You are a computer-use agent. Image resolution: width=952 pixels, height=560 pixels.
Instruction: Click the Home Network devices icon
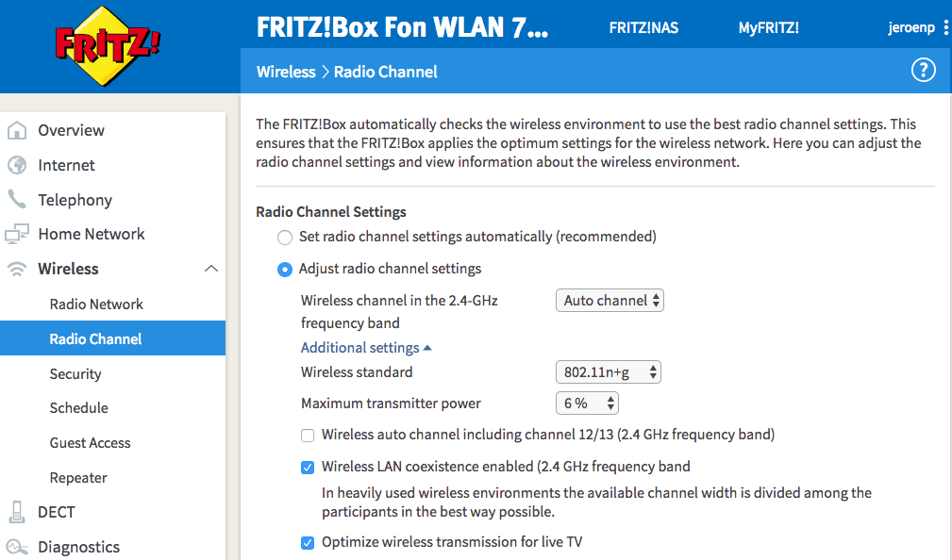click(x=17, y=234)
